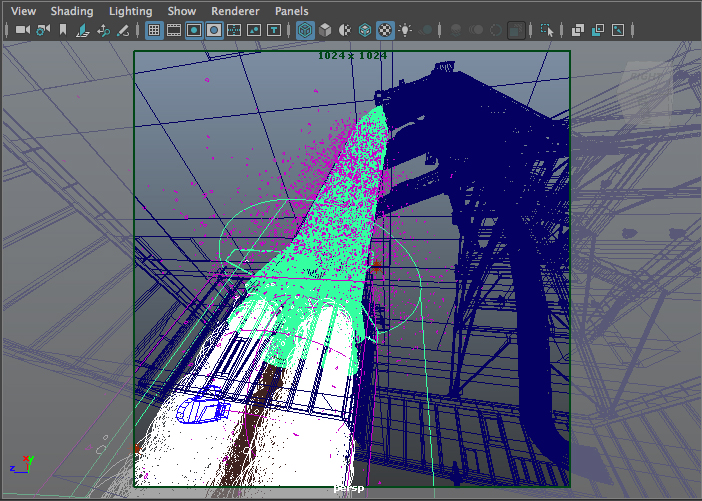Open the Shading menu

(72, 11)
